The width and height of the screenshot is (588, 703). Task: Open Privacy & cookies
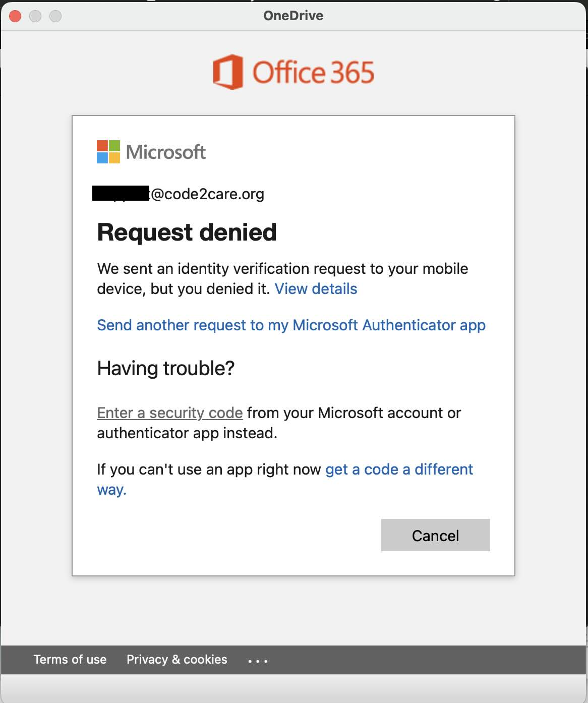(177, 659)
